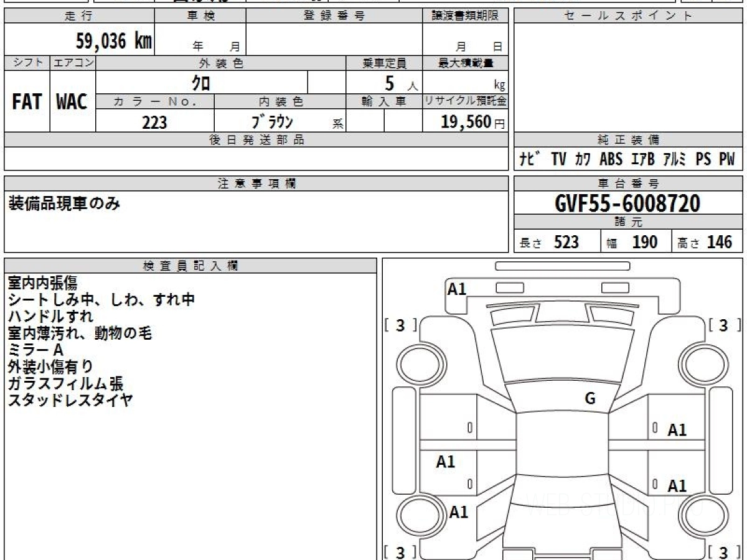Select the 走行 column header
Viewport: 747px width, 560px height.
pyautogui.click(x=79, y=16)
